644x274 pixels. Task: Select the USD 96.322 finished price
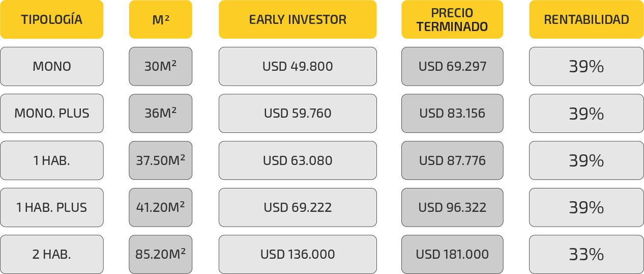tap(452, 207)
